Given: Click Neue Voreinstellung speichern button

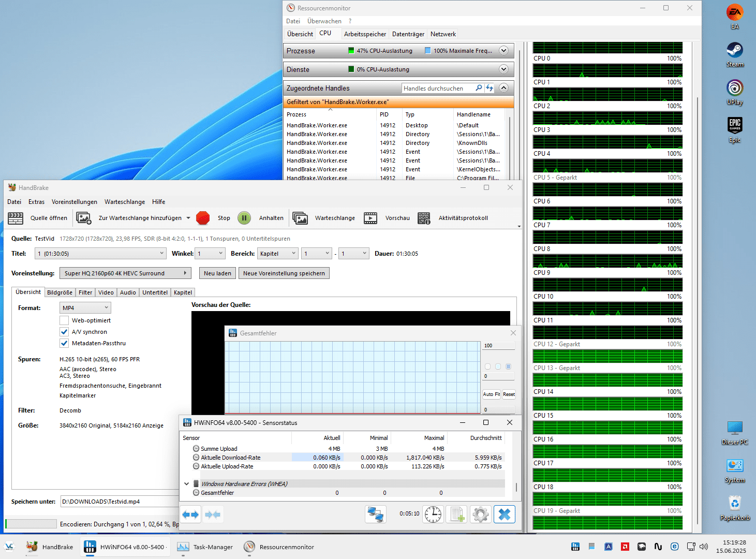Looking at the screenshot, I should 284,273.
